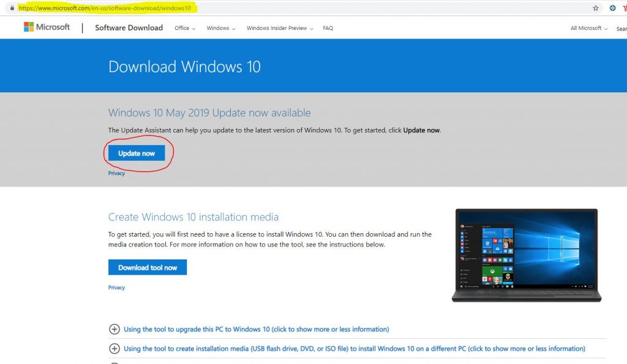Viewport: 627px width, 364px height.
Task: Open the FAQ menu item
Action: (328, 28)
